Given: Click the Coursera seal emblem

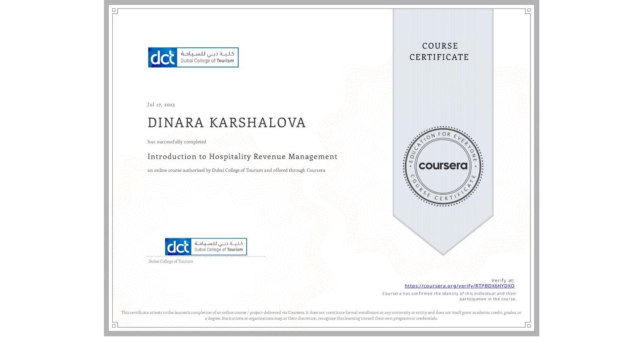Looking at the screenshot, I should point(443,166).
